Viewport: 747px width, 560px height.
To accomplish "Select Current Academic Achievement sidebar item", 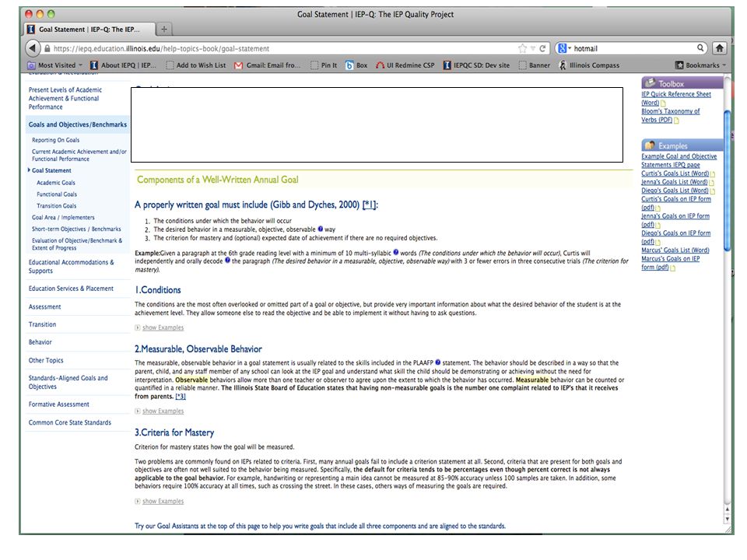I will (x=79, y=156).
